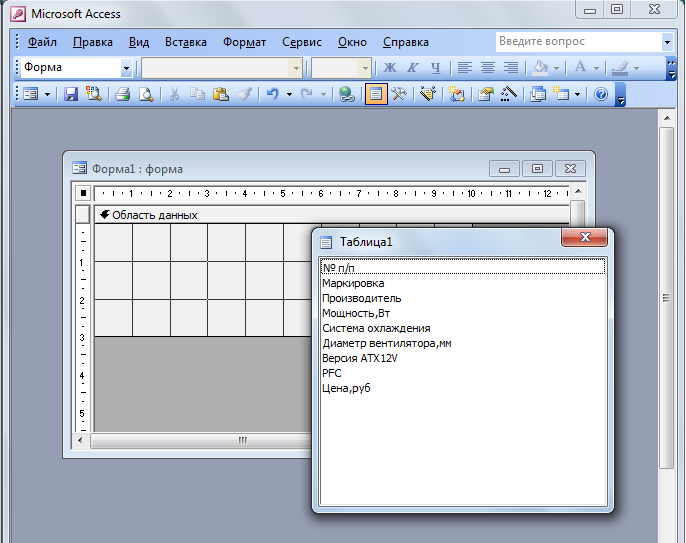Open the font size dropdown
Viewport: 686px width, 543px height.
(x=364, y=68)
